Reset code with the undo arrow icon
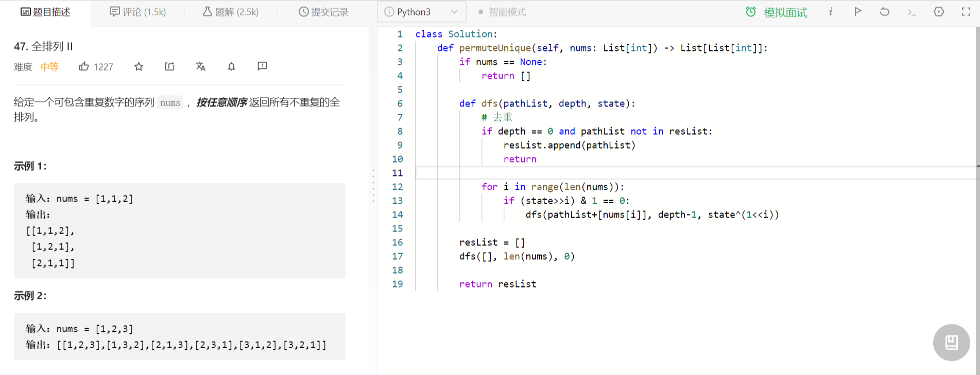This screenshot has width=980, height=375. tap(884, 12)
